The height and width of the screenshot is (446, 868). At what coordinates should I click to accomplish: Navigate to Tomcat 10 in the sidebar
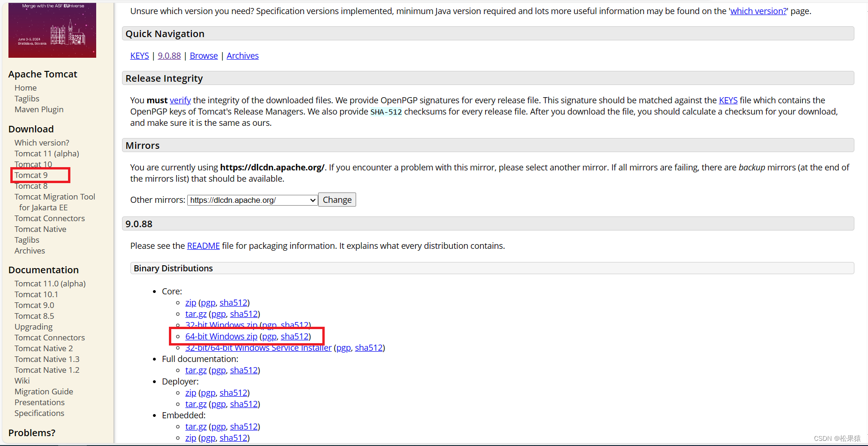tap(33, 164)
